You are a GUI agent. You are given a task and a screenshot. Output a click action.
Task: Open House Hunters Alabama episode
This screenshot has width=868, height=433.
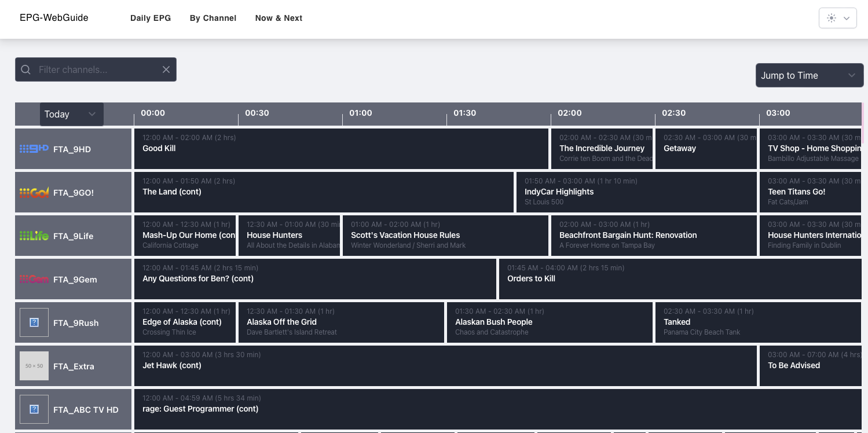coord(289,236)
